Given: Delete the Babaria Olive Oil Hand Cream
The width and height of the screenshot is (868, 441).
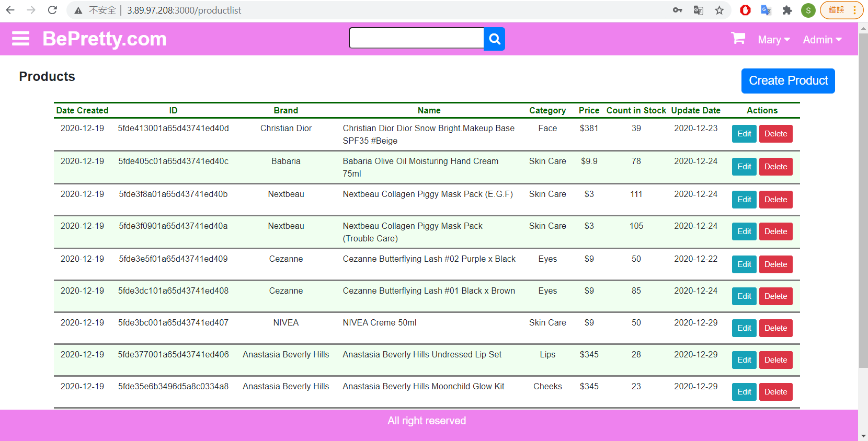Looking at the screenshot, I should pos(775,167).
